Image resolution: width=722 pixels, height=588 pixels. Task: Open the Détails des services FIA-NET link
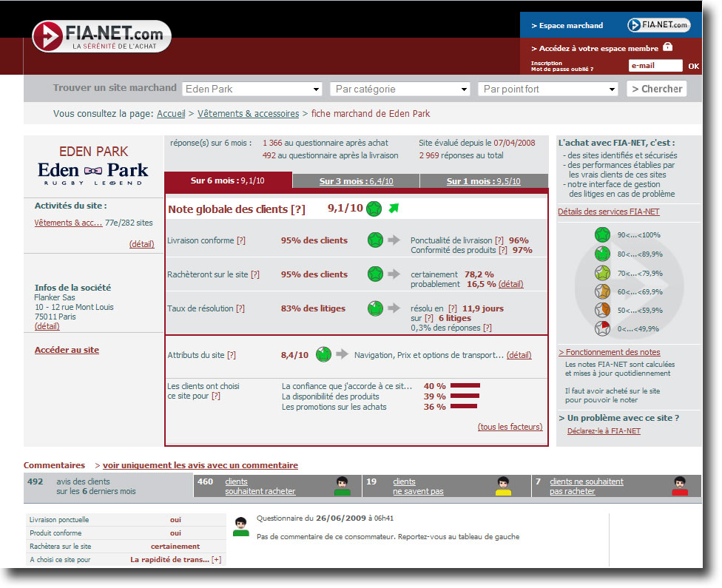608,212
